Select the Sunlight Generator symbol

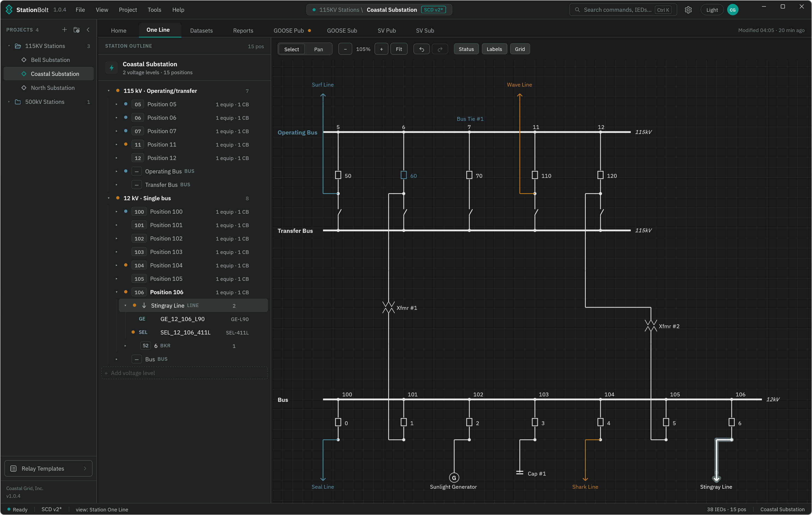[x=454, y=477]
